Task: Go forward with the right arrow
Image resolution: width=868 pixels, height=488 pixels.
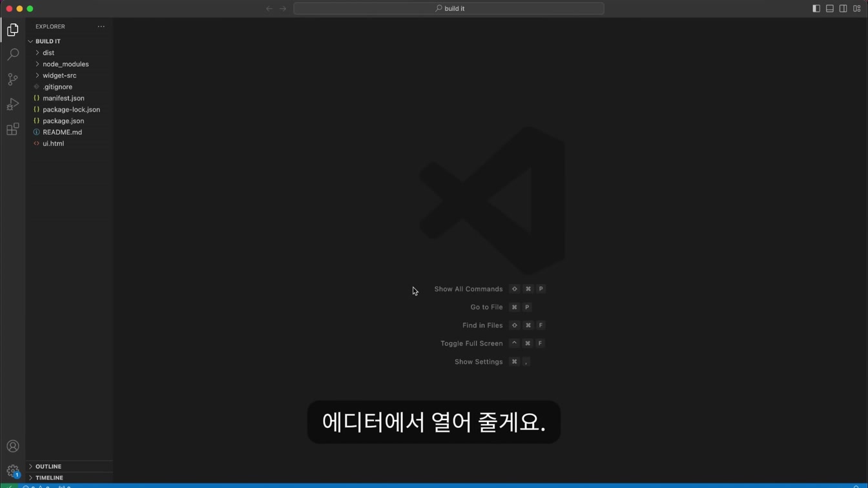Action: point(283,8)
